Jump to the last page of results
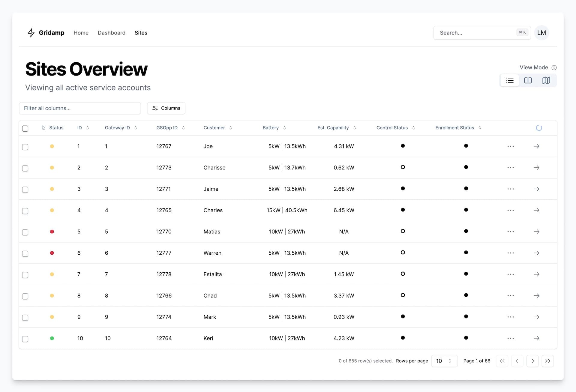Image resolution: width=576 pixels, height=392 pixels. [548, 361]
